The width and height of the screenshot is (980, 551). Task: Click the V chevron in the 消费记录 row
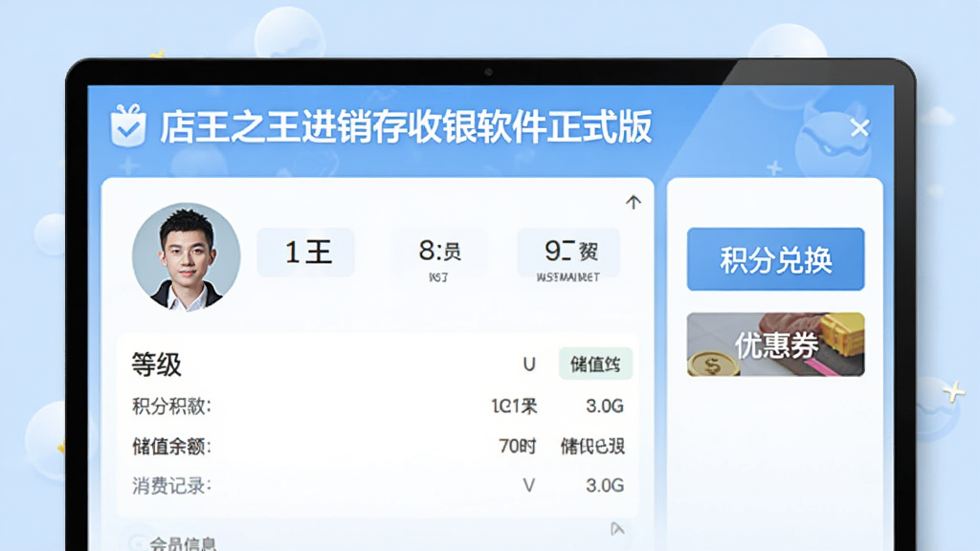tap(528, 485)
